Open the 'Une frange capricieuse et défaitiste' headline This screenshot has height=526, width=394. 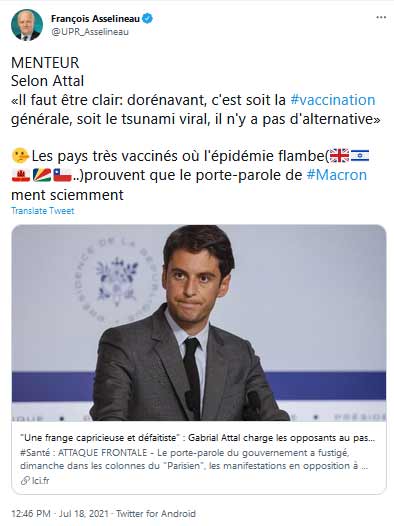pyautogui.click(x=198, y=438)
